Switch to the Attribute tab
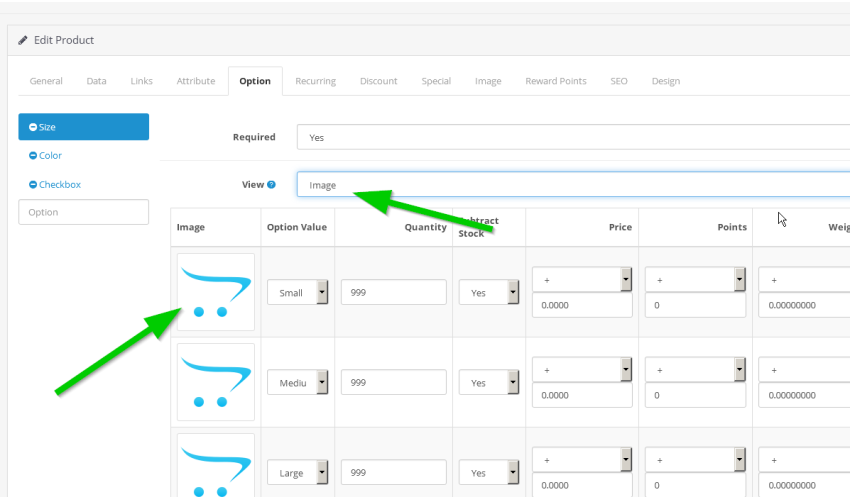 pyautogui.click(x=196, y=81)
